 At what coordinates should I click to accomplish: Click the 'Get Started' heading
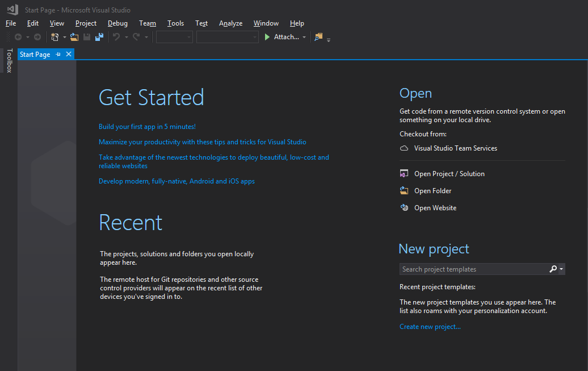click(x=152, y=98)
